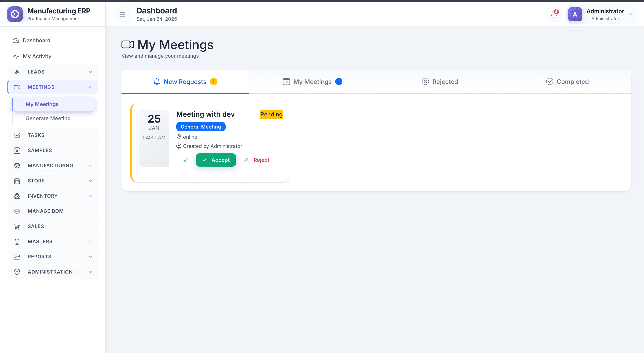Accept the Meeting with dev request
Screen dimensions: 644x353
pos(215,160)
